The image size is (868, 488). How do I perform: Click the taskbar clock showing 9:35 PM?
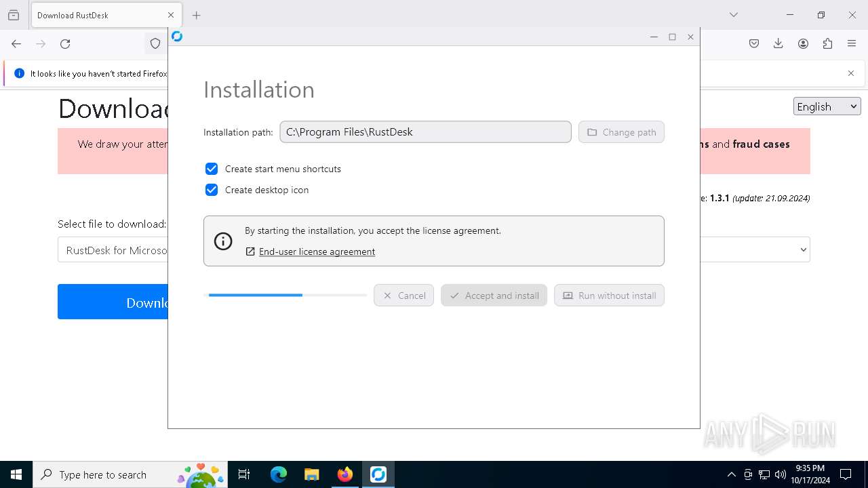pyautogui.click(x=810, y=474)
